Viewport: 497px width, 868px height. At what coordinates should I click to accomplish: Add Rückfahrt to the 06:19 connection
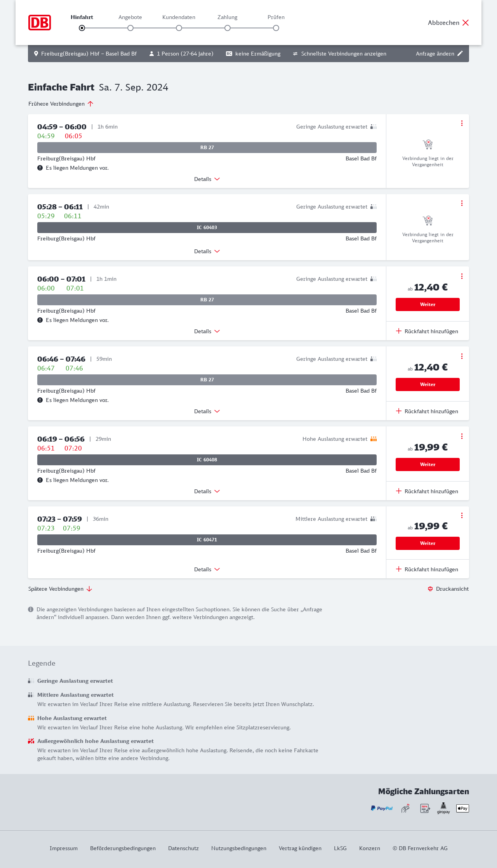click(x=427, y=491)
